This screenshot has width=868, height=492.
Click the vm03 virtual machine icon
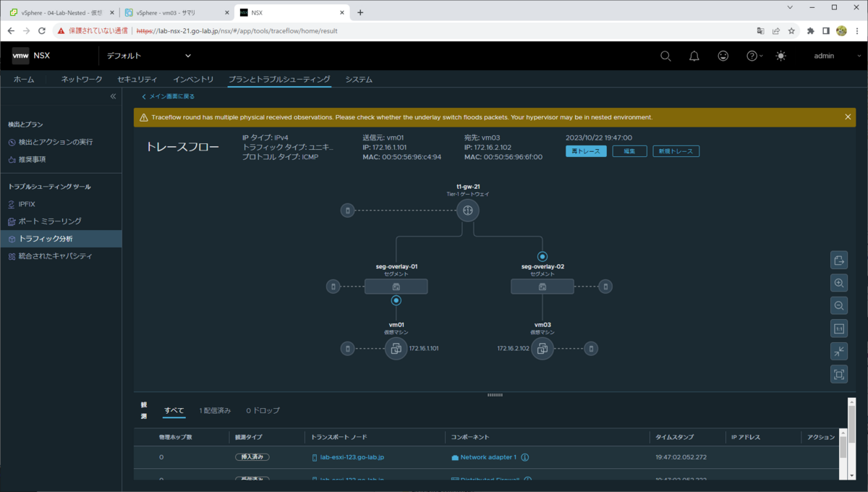pyautogui.click(x=542, y=349)
